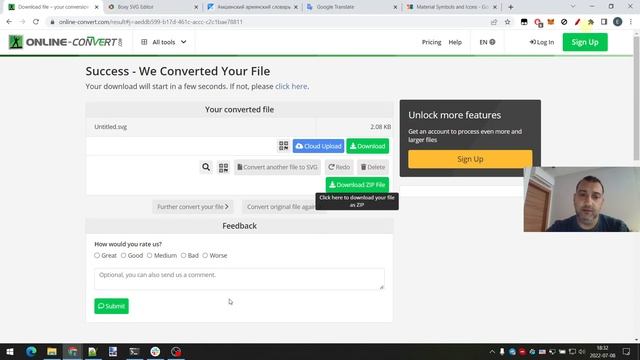Viewport: 640px width, 360px height.
Task: Select the Medium rating
Action: coord(149,256)
